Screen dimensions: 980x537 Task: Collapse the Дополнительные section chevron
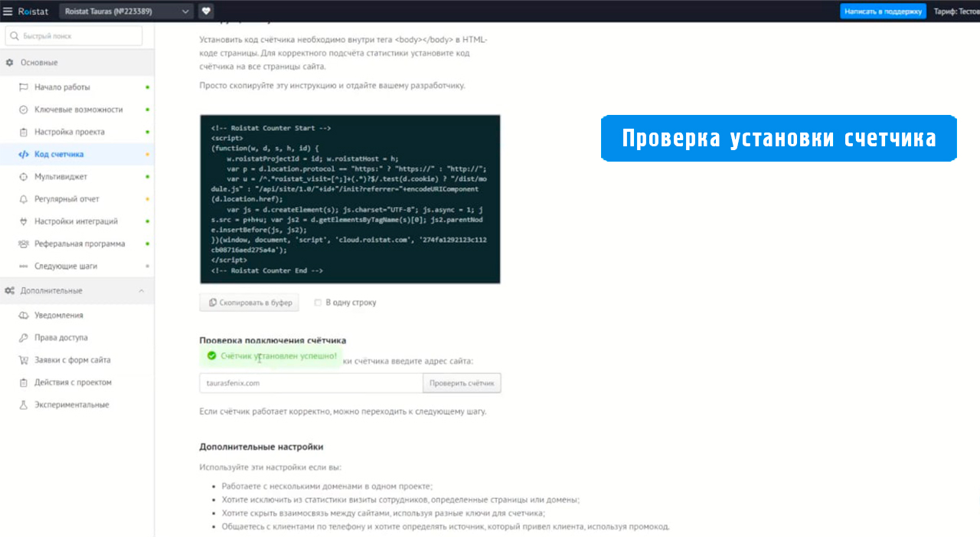pos(141,290)
